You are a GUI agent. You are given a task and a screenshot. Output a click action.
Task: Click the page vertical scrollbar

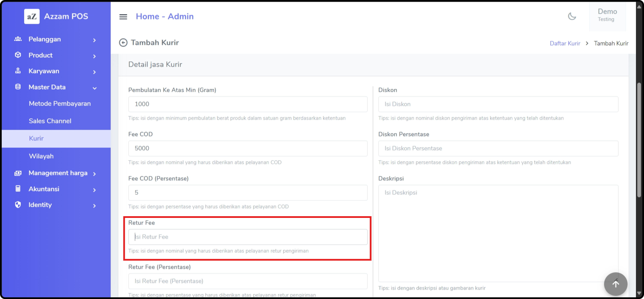pos(639,140)
